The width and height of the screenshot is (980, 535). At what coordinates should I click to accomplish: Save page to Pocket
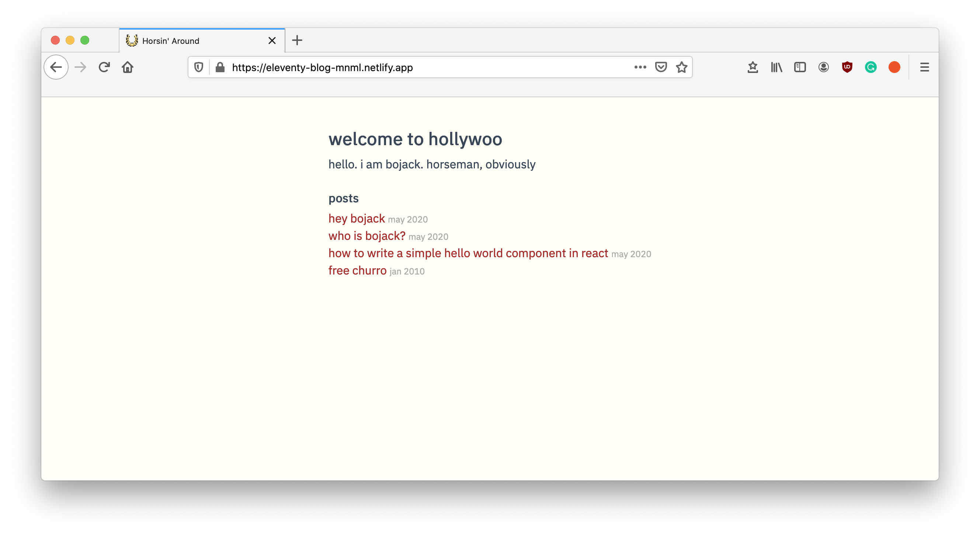click(661, 67)
